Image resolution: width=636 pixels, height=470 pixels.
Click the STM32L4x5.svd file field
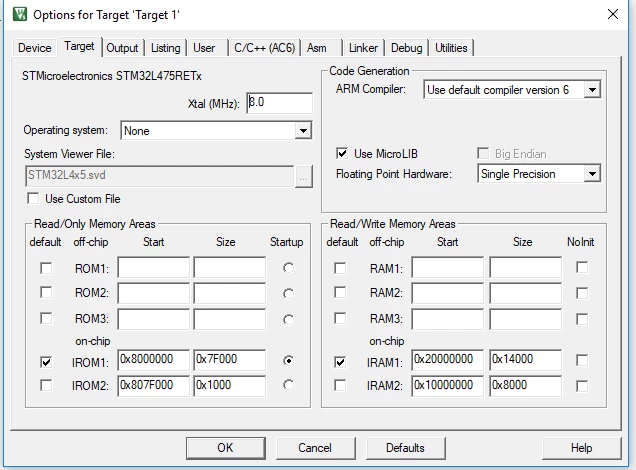pos(159,176)
